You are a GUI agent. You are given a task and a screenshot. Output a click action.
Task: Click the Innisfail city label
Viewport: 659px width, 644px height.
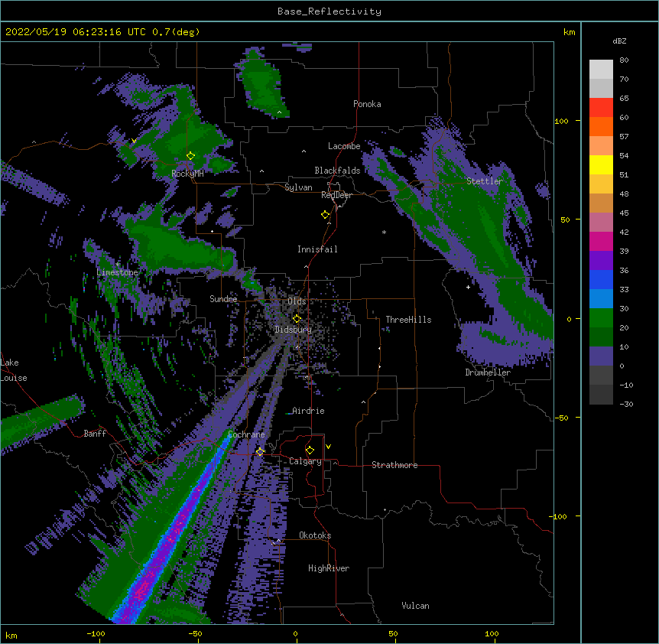(317, 249)
